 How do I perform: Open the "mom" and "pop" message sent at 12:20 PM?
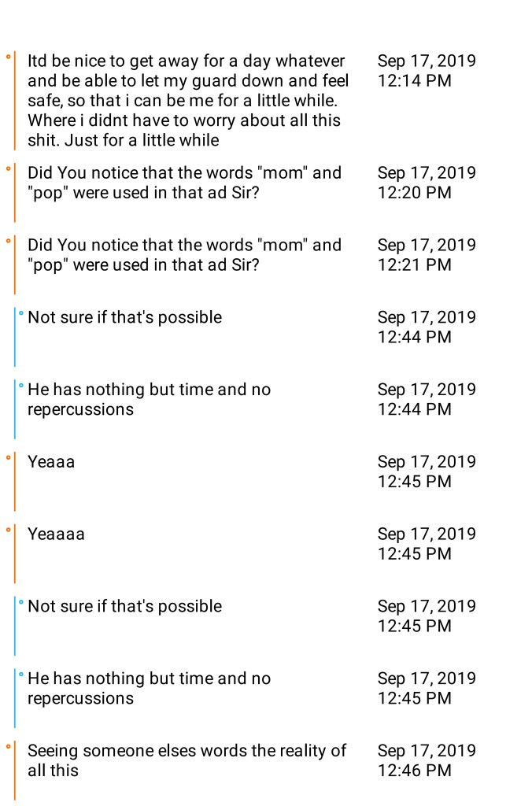coord(184,183)
